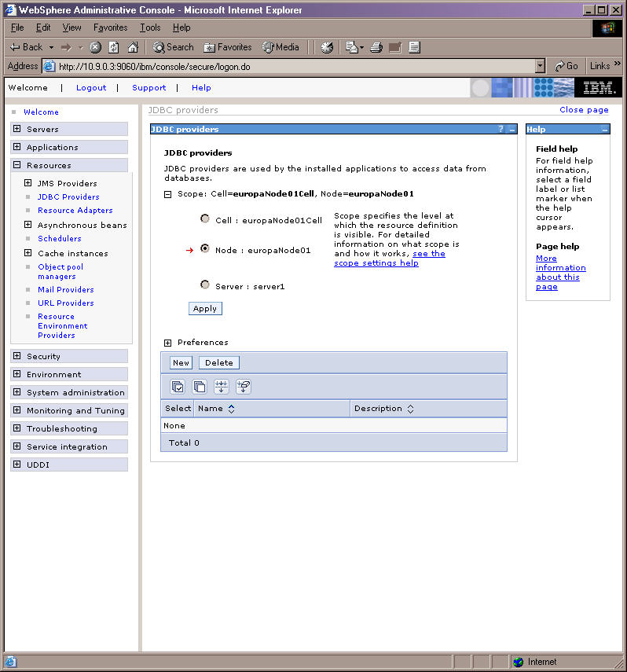
Task: Click the IBM logo in the banner
Action: coord(598,88)
